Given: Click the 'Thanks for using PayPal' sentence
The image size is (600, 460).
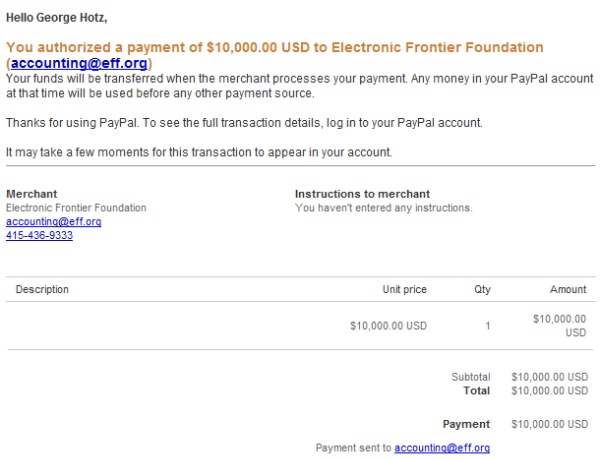Looking at the screenshot, I should point(244,123).
